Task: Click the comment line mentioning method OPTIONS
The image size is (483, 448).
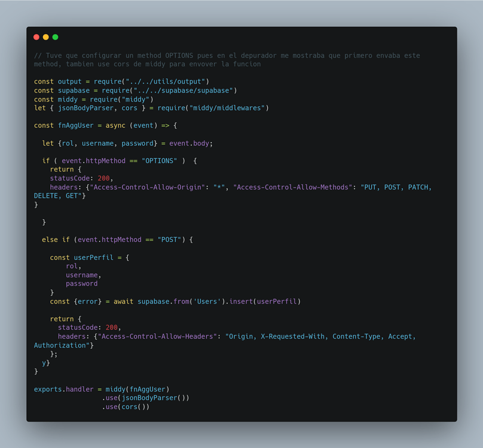Action: pyautogui.click(x=227, y=56)
